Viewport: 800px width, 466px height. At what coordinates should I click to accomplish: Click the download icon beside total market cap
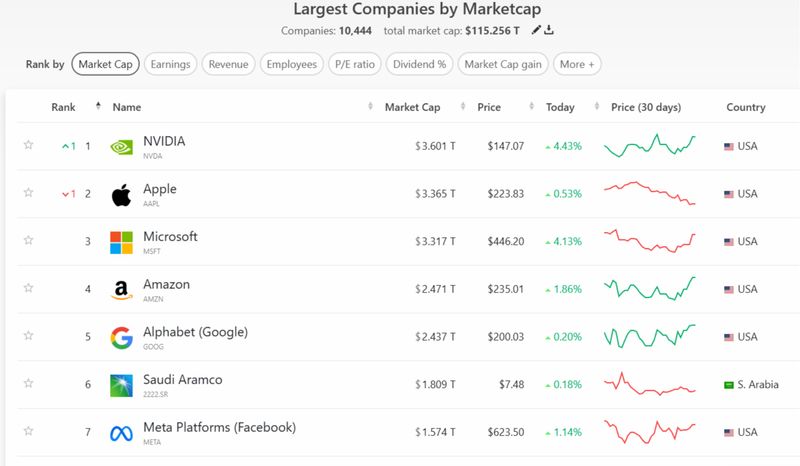550,31
